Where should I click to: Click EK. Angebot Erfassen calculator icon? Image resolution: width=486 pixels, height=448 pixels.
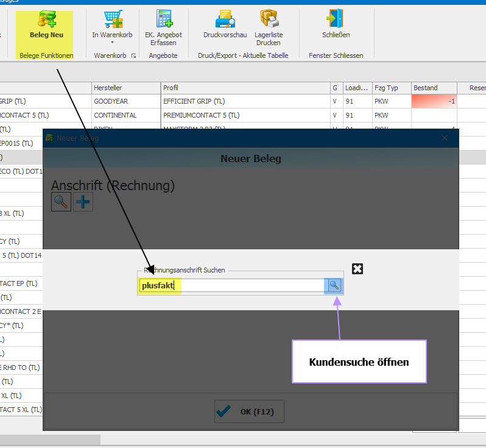(x=163, y=20)
